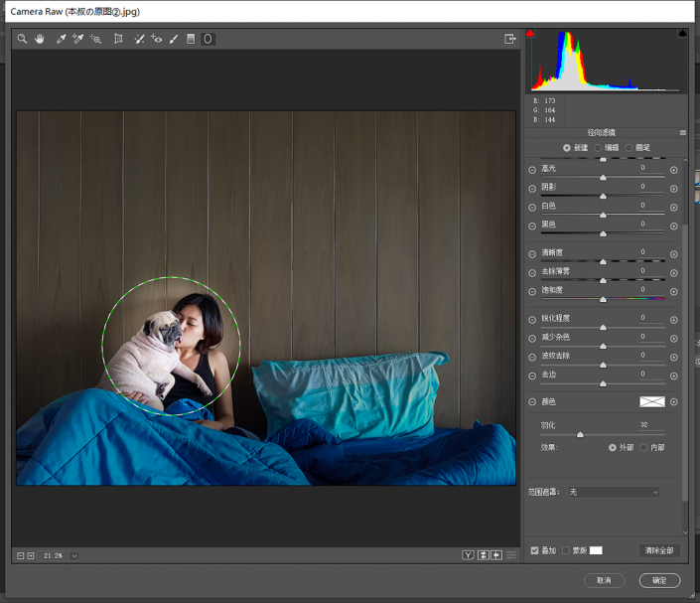Choose the Red Eye removal tool
Screen dimensions: 700x603
[156, 39]
